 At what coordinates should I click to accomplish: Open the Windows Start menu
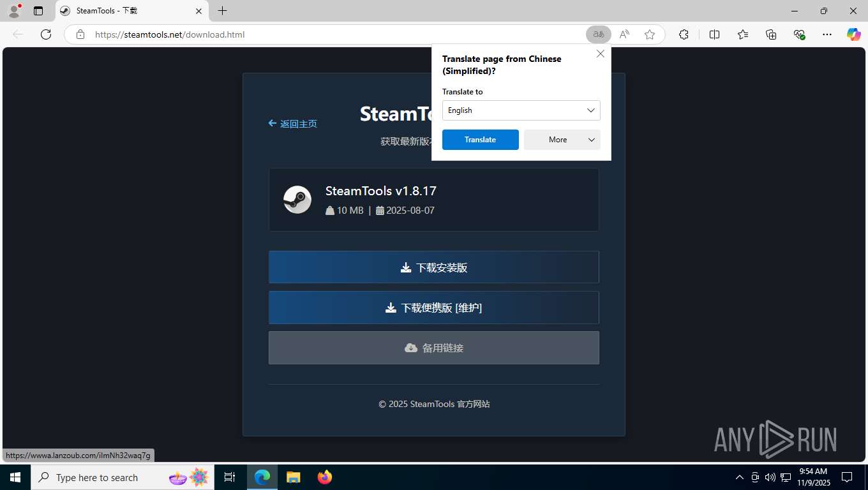[15, 477]
